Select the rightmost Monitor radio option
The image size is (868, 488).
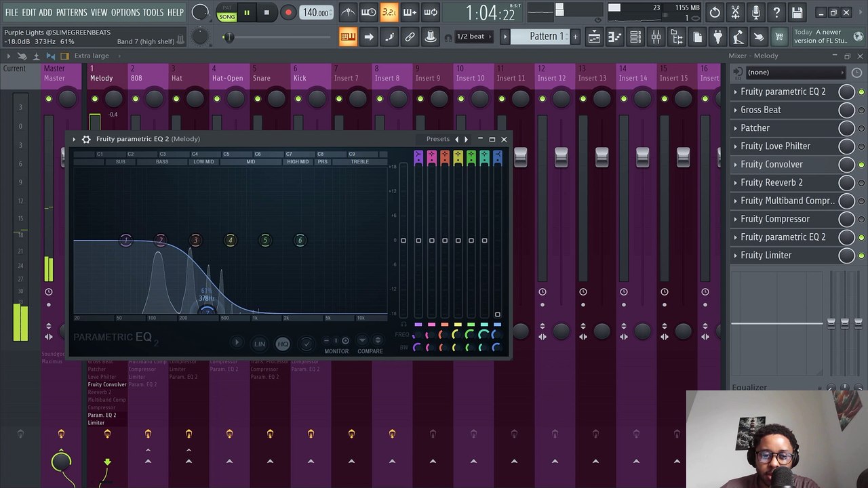click(345, 341)
